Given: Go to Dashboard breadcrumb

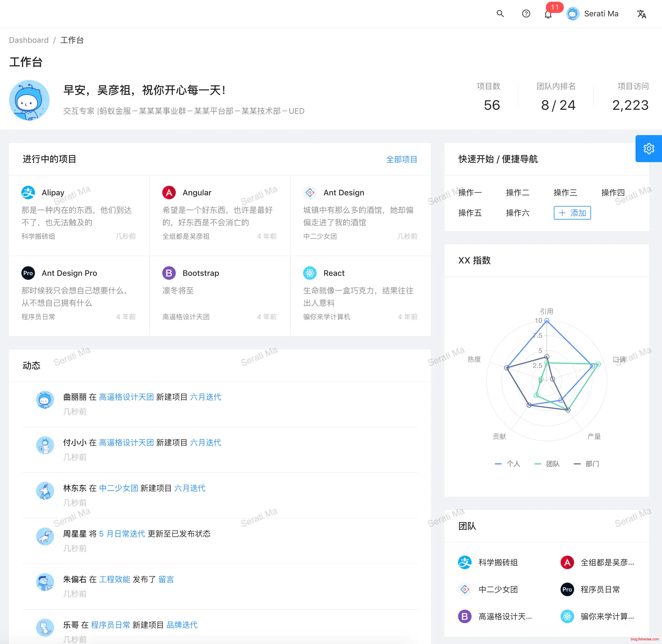Looking at the screenshot, I should click(29, 40).
